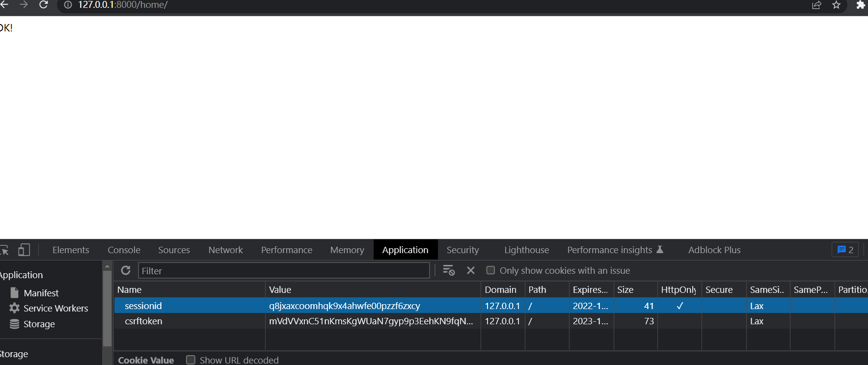
Task: Sort by the SameParty column header
Action: [813, 289]
